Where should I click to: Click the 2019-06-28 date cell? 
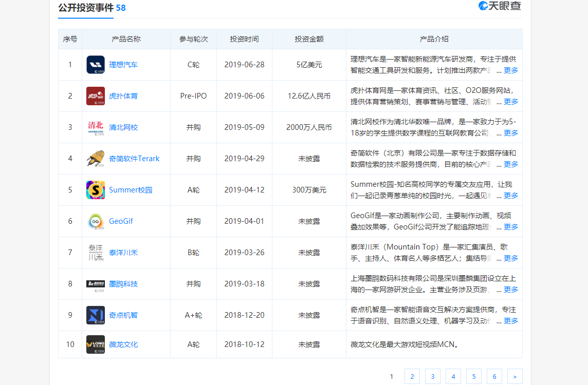click(x=245, y=65)
